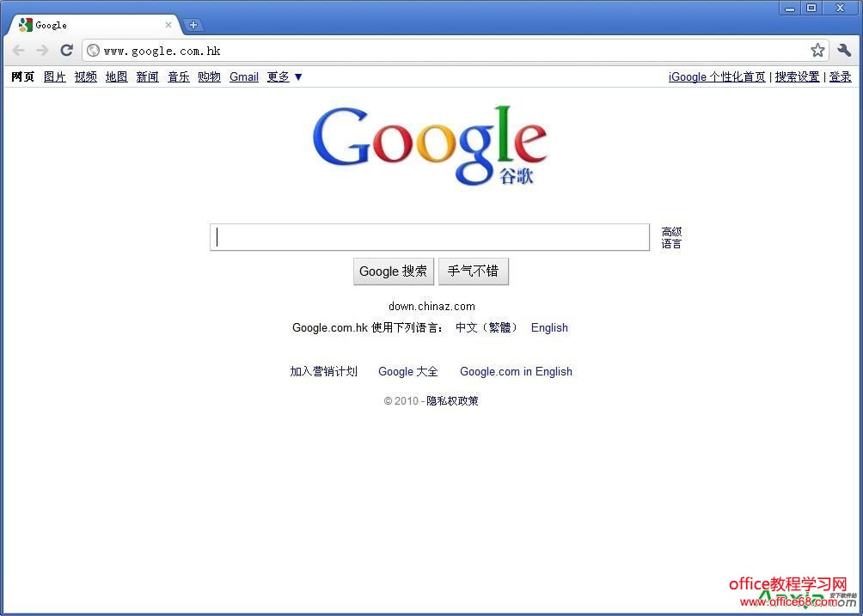This screenshot has height=616, width=863.
Task: Go back with the browser back arrow
Action: 18,51
